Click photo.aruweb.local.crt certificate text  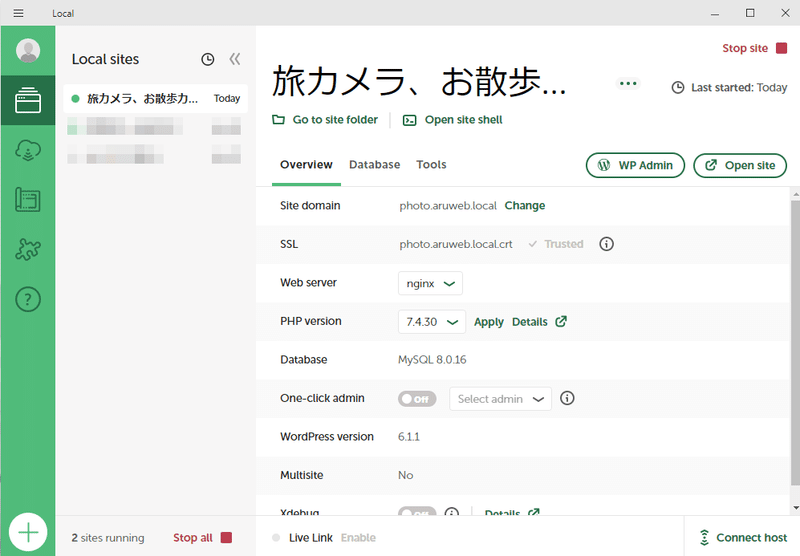456,244
